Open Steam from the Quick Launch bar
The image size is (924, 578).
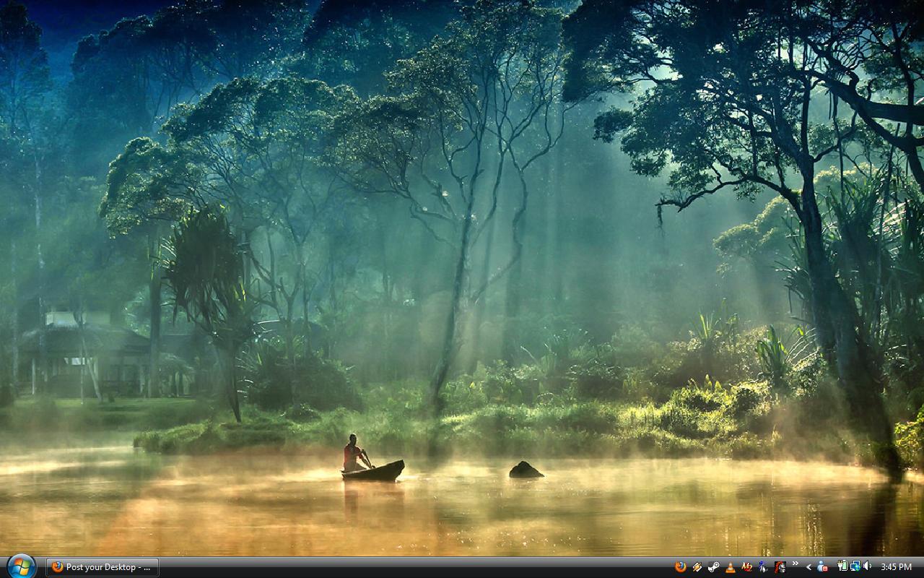point(713,567)
